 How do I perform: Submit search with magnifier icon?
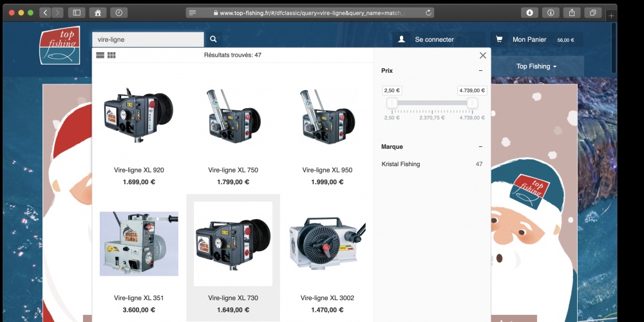[213, 39]
